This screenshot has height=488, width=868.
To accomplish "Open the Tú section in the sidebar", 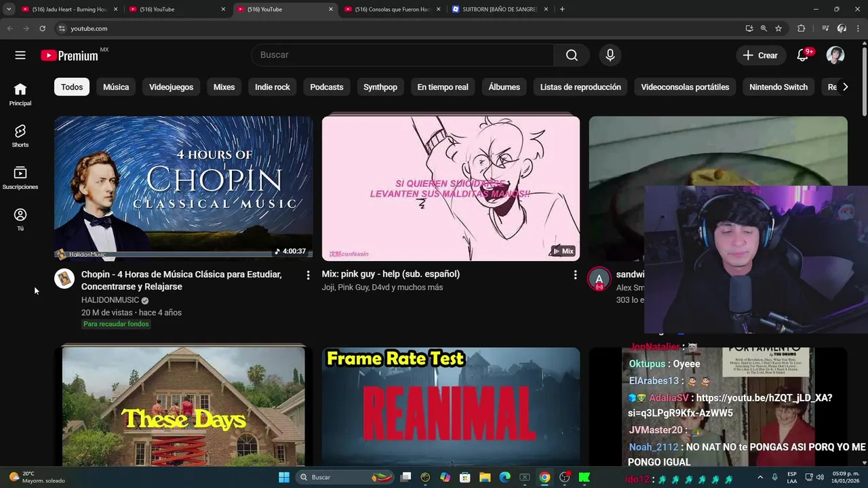I will coord(20,220).
